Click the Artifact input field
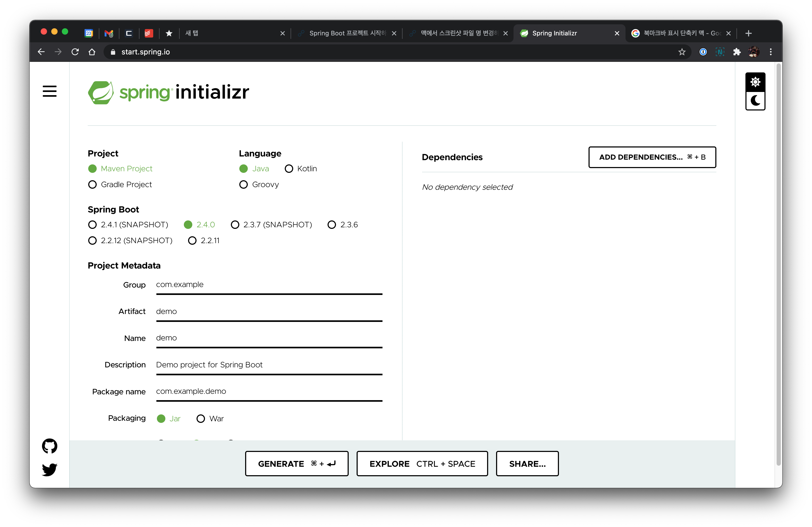The width and height of the screenshot is (812, 527). pyautogui.click(x=269, y=311)
